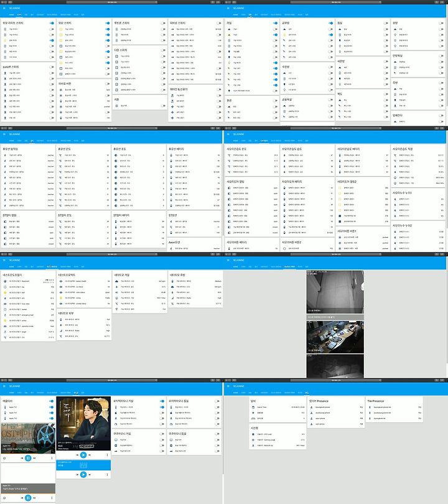Viewport: 448px width, 504px height.
Task: Toggle the switch in the 커튼 card row
Action: 163,106
